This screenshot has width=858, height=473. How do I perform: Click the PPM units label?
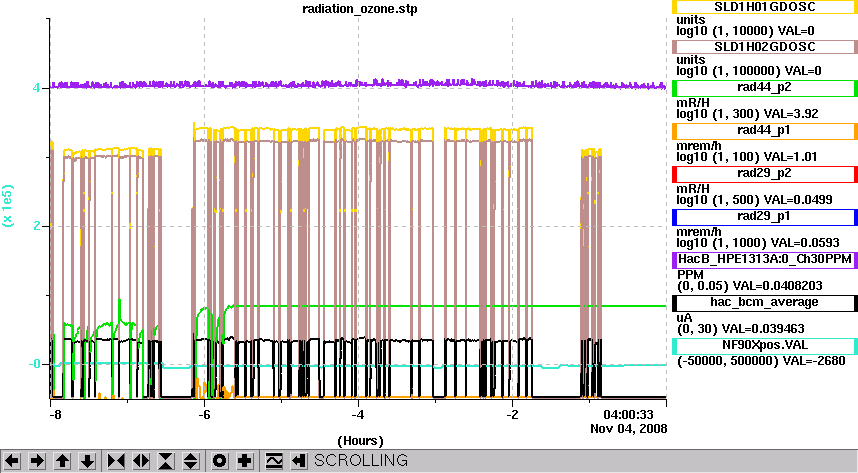[691, 274]
